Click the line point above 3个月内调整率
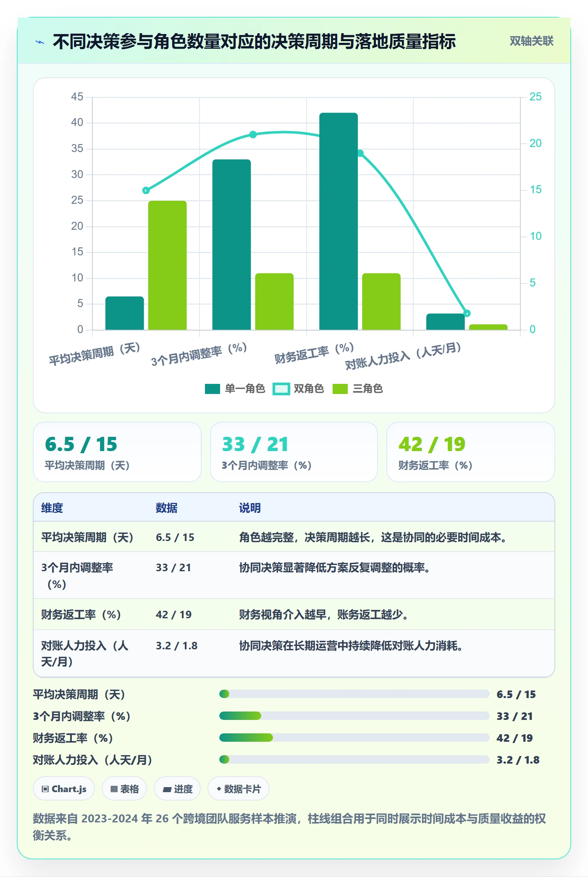 253,134
